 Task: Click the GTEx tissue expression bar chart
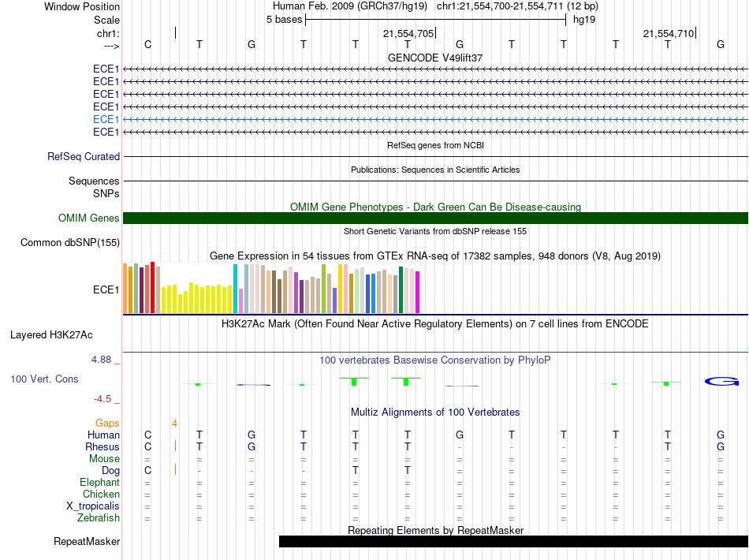click(272, 289)
